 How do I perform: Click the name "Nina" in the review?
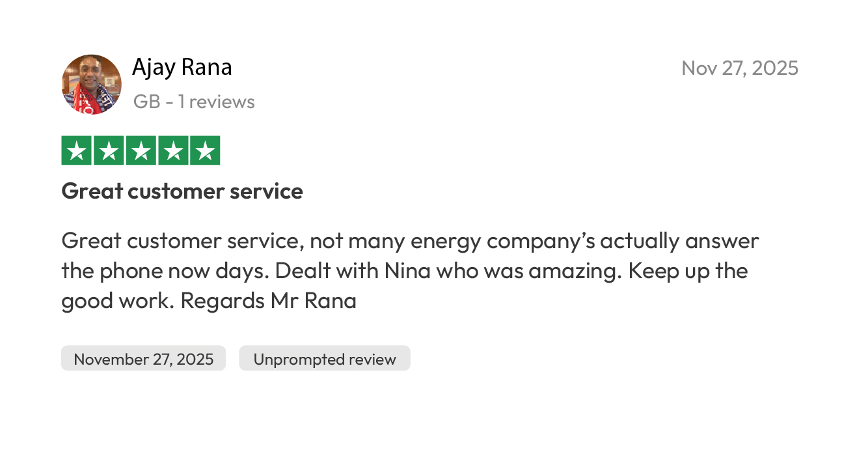point(407,271)
